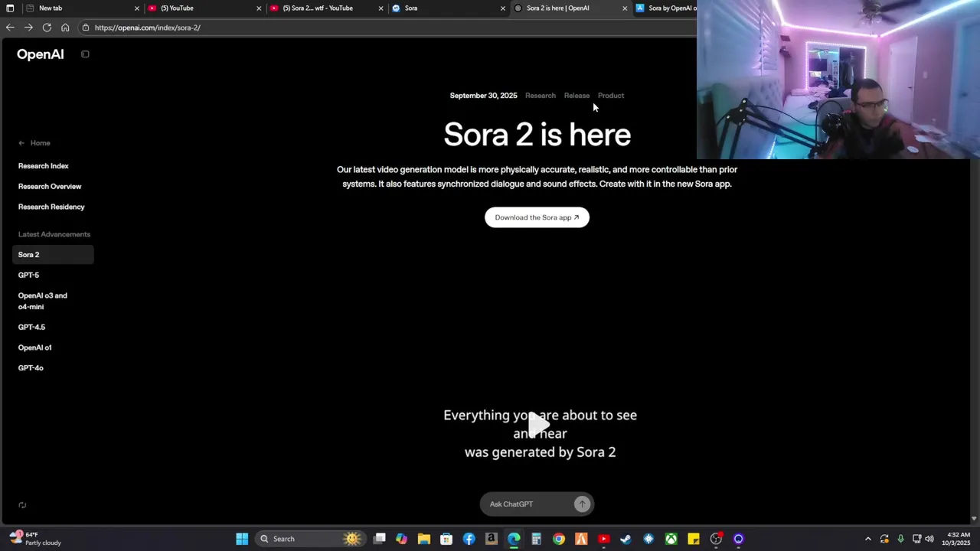Close the Sora tab
This screenshot has height=551, width=980.
503,8
